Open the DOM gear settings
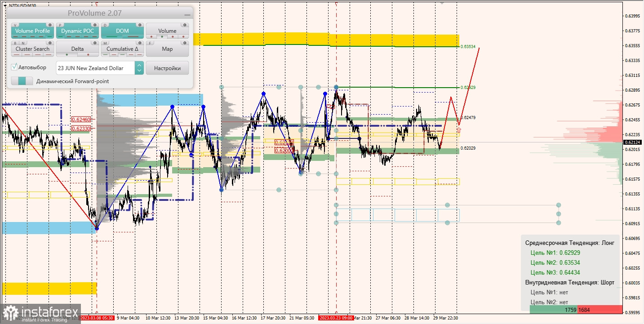Image resolution: width=644 pixels, height=324 pixels. [x=139, y=25]
